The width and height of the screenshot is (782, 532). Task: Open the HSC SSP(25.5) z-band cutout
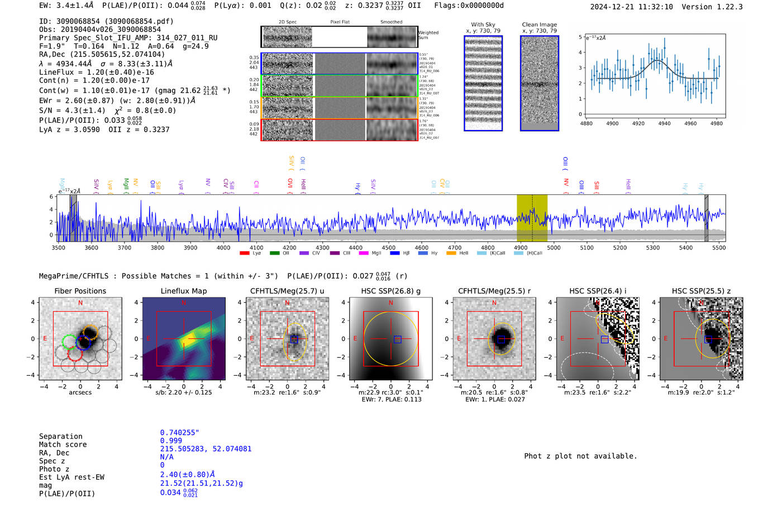pos(702,339)
